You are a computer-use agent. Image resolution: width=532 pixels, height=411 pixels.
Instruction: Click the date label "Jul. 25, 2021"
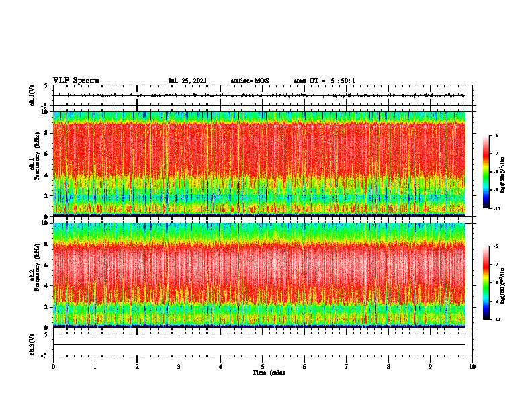[187, 81]
